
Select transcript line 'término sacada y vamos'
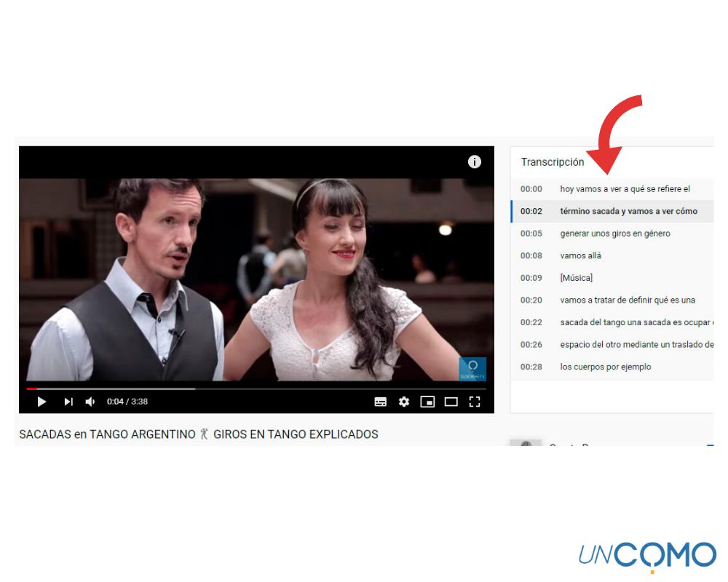pyautogui.click(x=628, y=212)
